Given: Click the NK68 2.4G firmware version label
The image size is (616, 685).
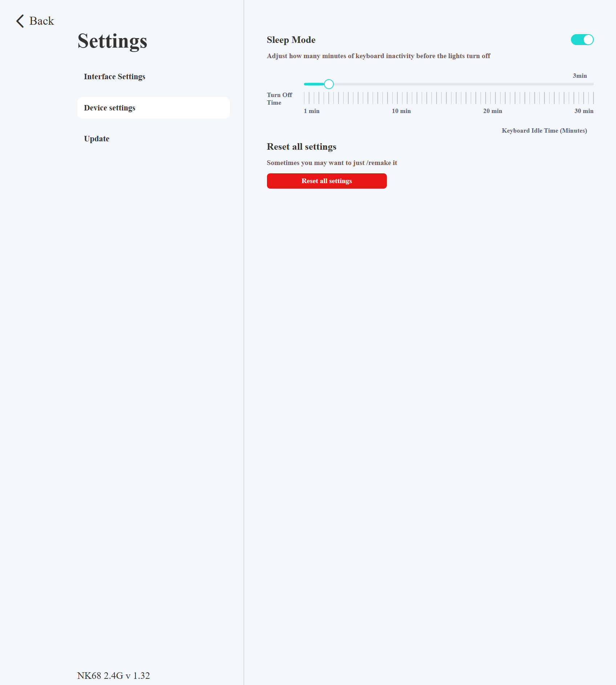Looking at the screenshot, I should [x=113, y=676].
